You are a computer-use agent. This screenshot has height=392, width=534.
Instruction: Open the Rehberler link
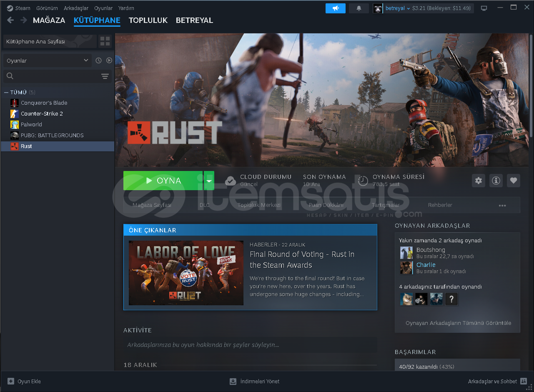click(x=440, y=205)
